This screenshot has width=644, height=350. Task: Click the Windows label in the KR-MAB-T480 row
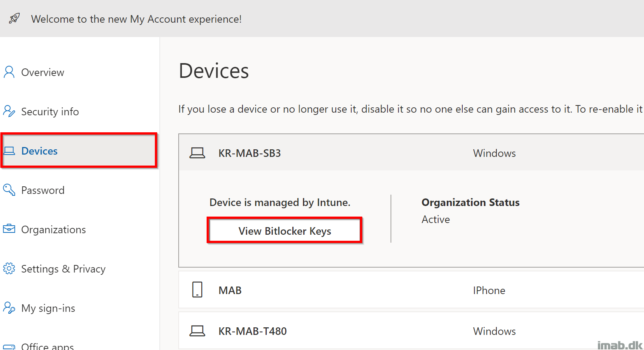pos(494,331)
